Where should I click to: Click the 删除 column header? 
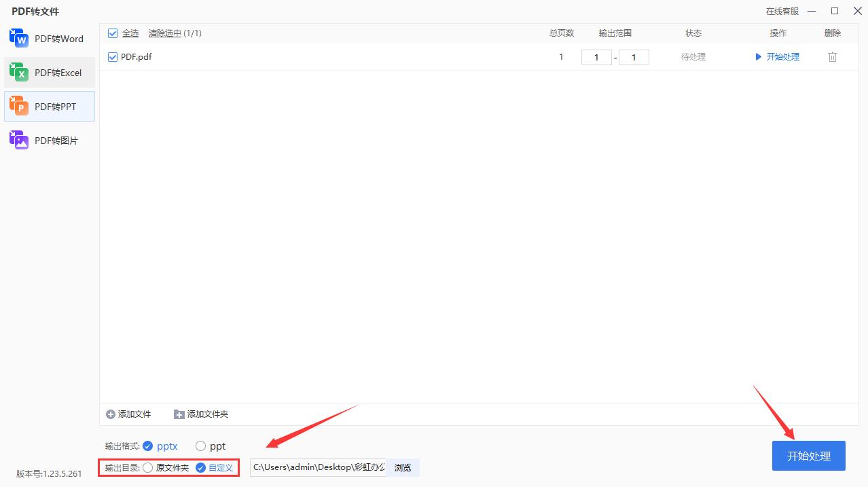833,33
